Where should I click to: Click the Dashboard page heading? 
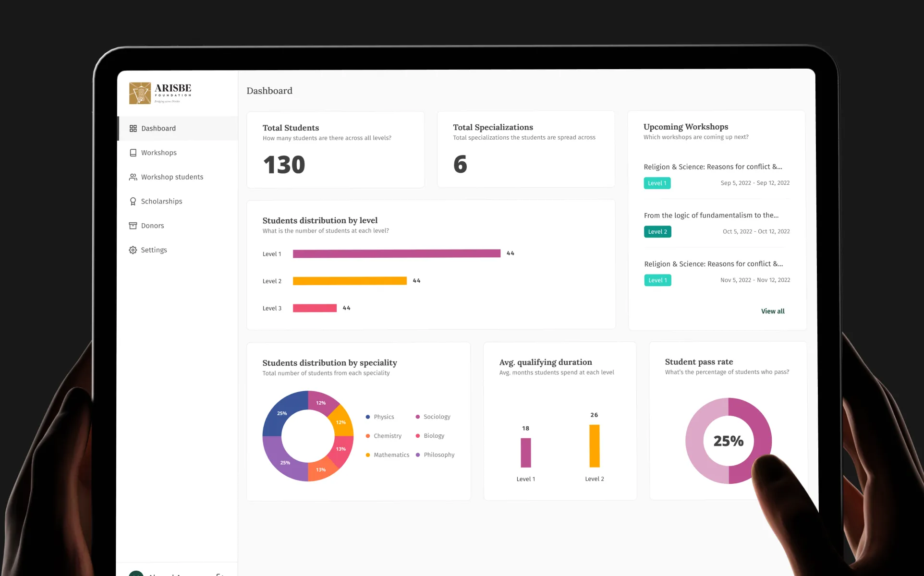pyautogui.click(x=269, y=91)
